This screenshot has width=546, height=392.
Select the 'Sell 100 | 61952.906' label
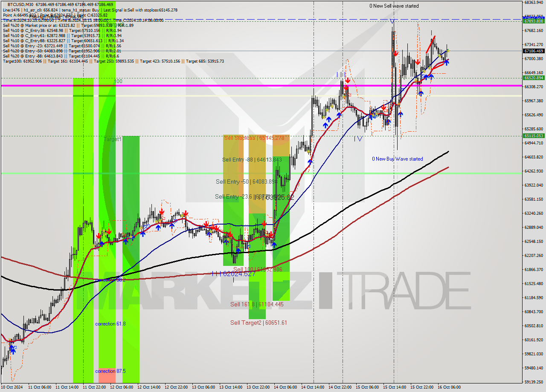coord(258,269)
